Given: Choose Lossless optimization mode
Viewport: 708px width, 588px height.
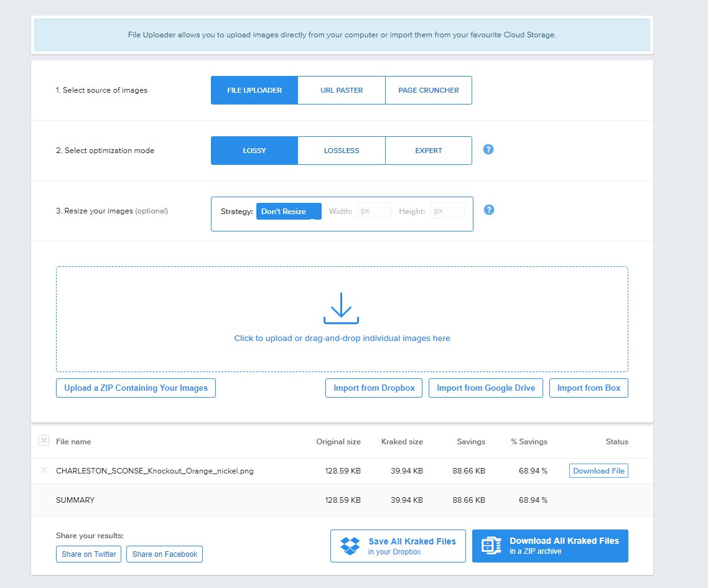Looking at the screenshot, I should [x=342, y=151].
